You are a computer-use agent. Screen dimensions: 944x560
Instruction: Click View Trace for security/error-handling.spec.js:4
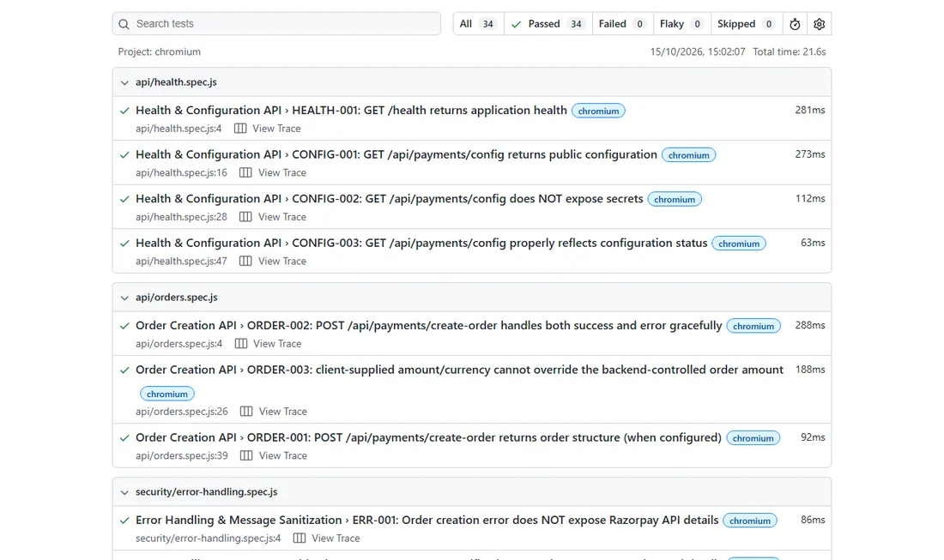click(336, 539)
